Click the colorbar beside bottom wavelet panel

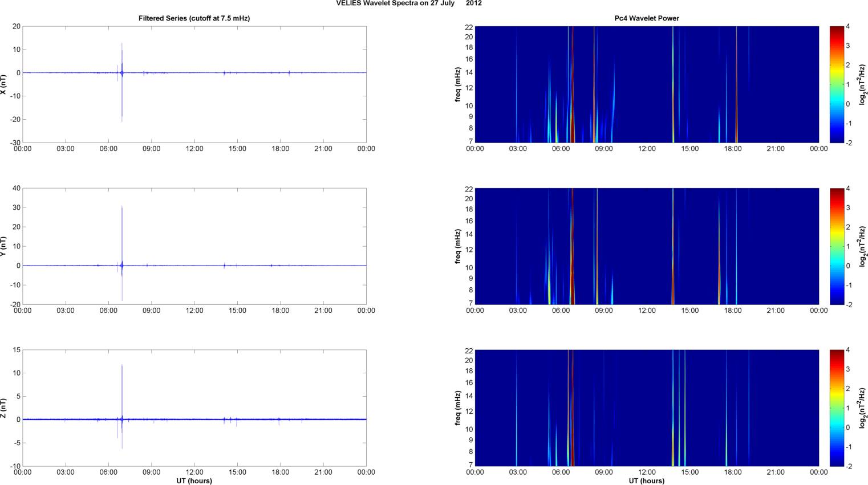[x=836, y=408]
